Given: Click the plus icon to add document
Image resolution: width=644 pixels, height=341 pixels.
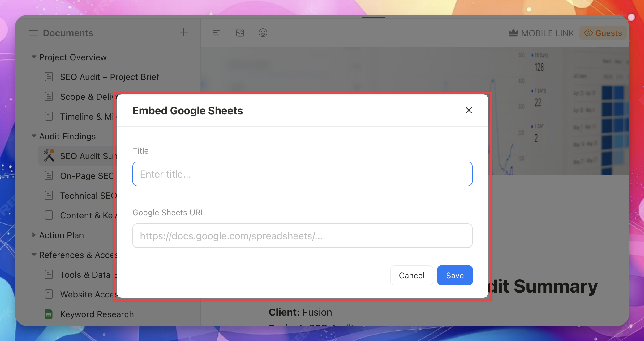Looking at the screenshot, I should click(183, 32).
